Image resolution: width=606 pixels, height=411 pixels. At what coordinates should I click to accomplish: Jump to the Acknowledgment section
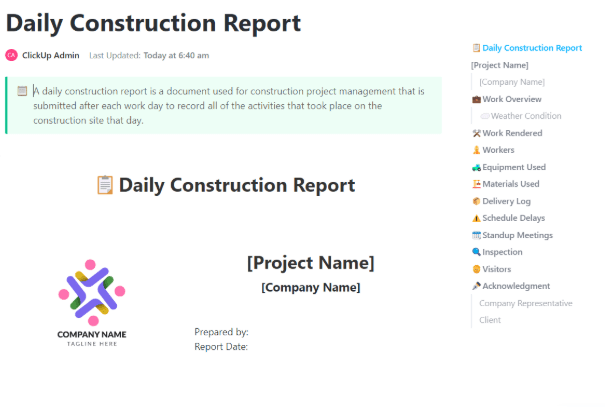pyautogui.click(x=516, y=286)
